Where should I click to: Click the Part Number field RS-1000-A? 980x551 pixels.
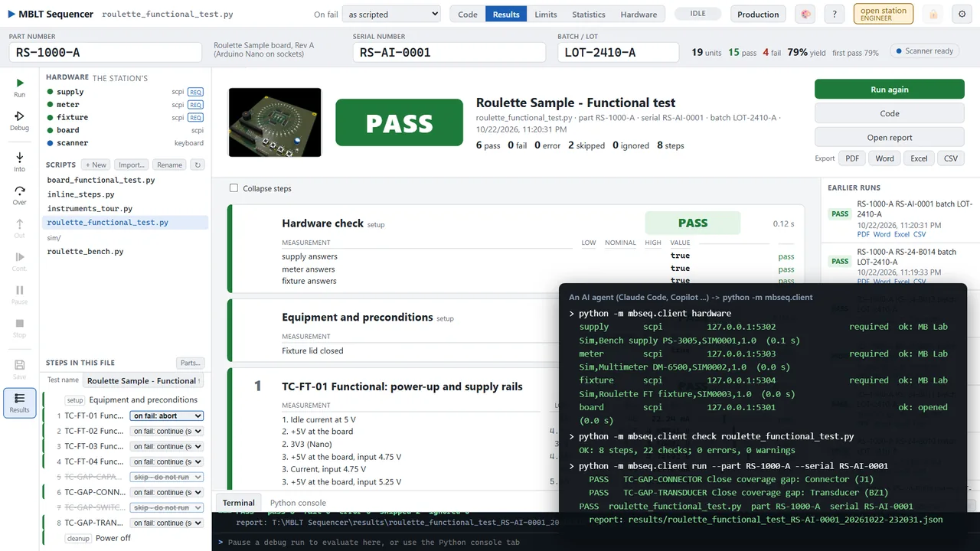click(105, 52)
